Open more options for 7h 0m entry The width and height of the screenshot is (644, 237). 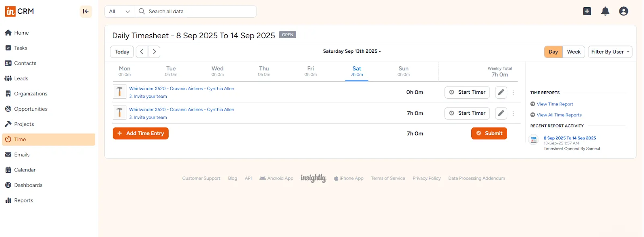coord(513,113)
